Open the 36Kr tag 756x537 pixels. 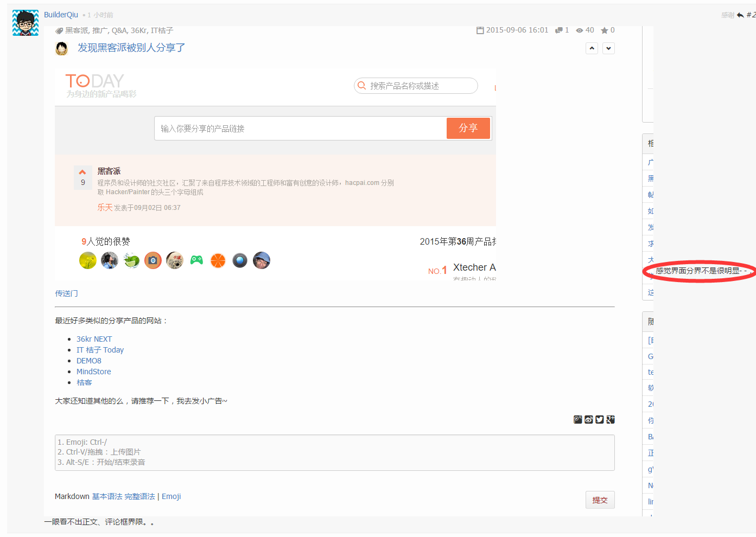[138, 30]
